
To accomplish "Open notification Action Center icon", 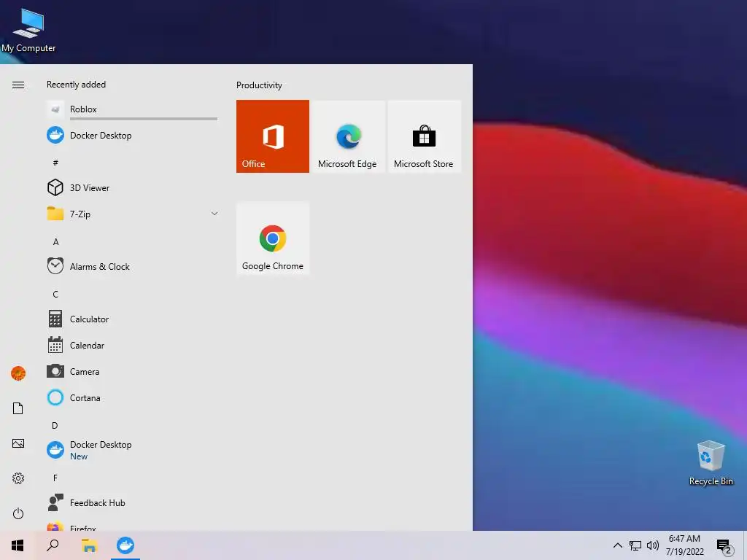I will pos(724,546).
